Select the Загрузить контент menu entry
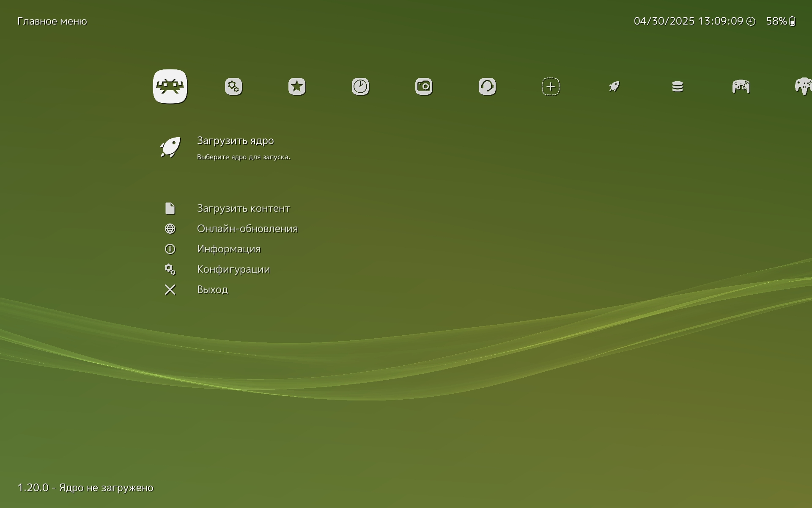812x508 pixels. (x=243, y=208)
